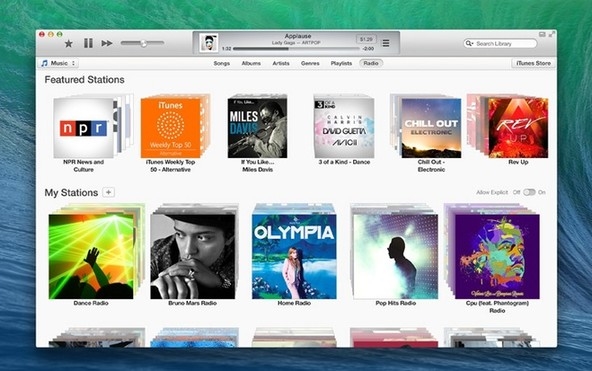Adjust the volume slider knob

click(x=144, y=43)
